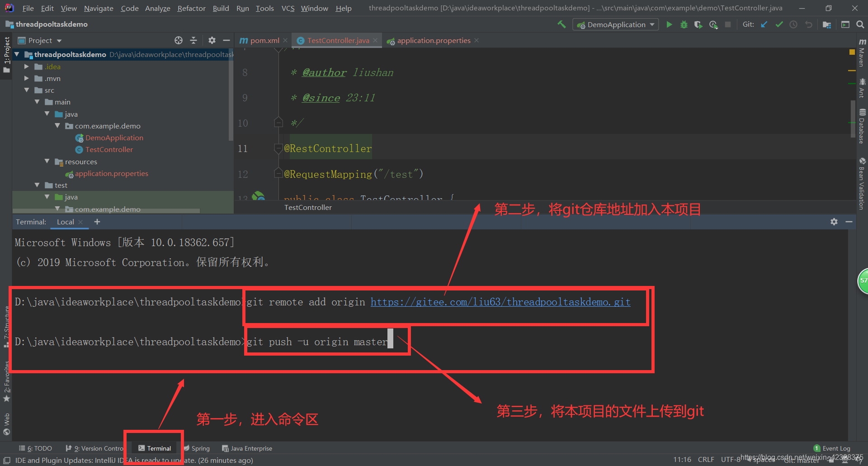Click the run gutter icon on line 13
Screen dimensions: 868x466
tap(258, 196)
